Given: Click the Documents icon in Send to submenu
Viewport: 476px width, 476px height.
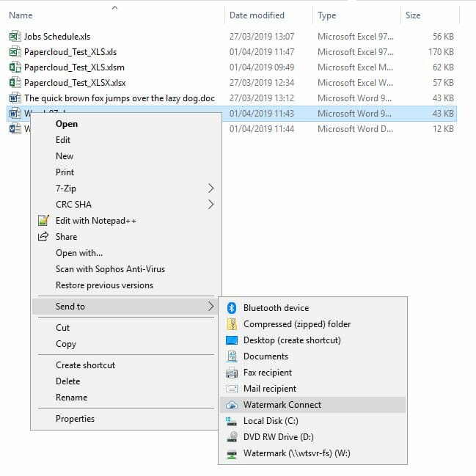Looking at the screenshot, I should click(x=232, y=356).
